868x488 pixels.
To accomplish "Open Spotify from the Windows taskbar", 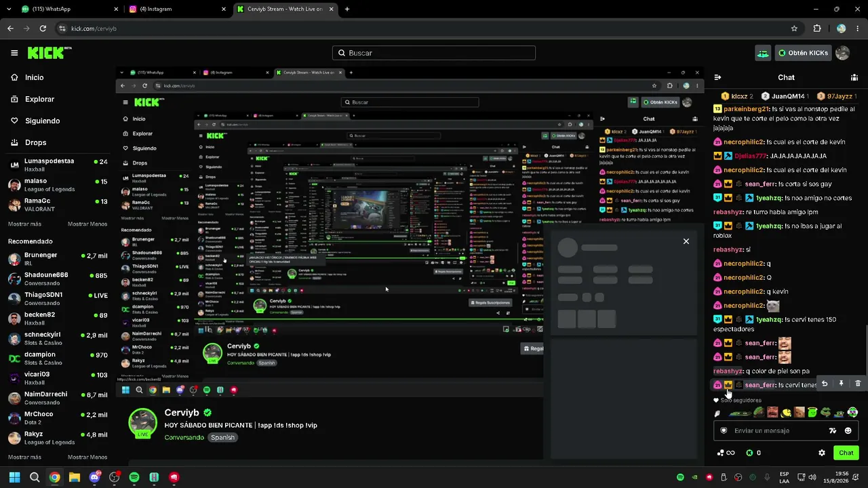I will click(x=134, y=477).
